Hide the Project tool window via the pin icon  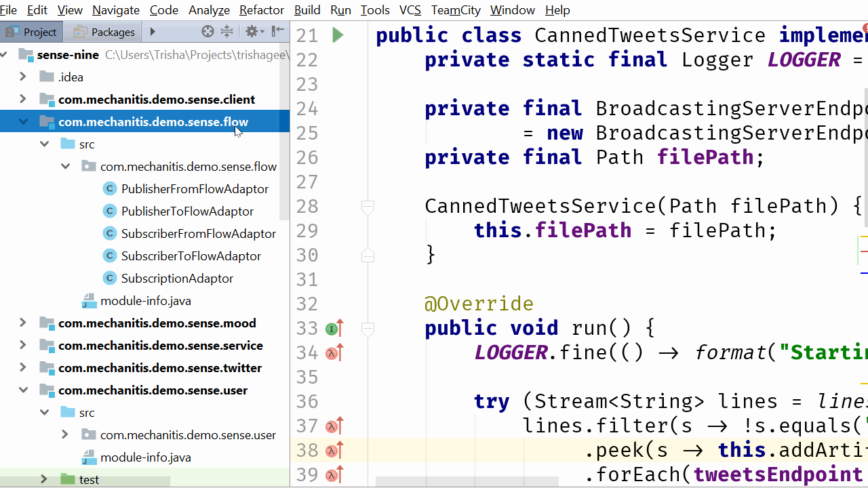coord(278,30)
